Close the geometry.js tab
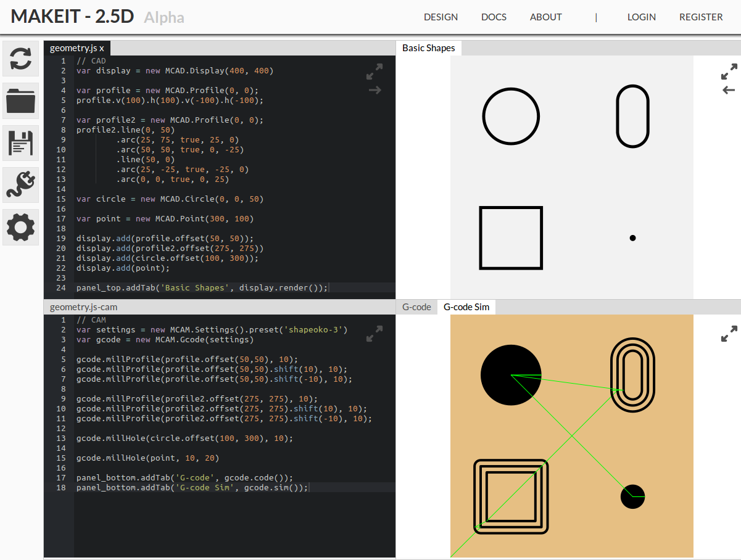The height and width of the screenshot is (560, 741). [x=102, y=48]
